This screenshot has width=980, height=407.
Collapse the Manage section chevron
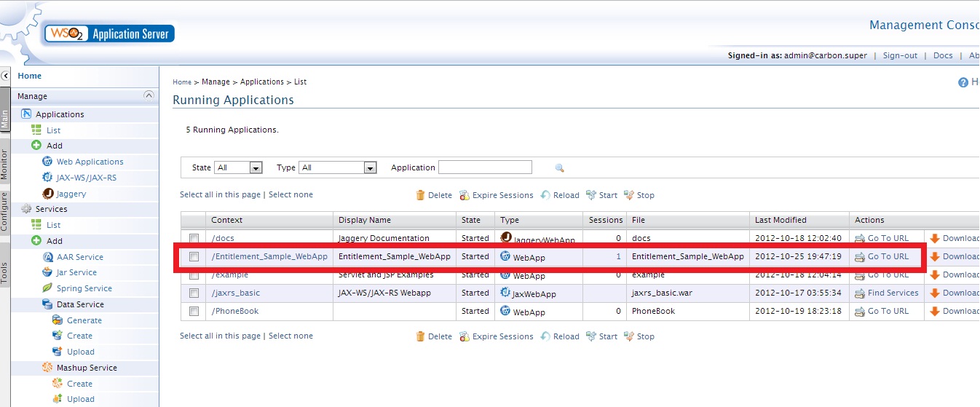[149, 95]
